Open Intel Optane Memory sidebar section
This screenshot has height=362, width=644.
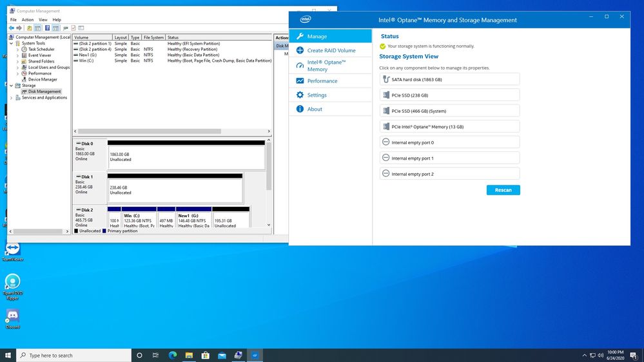coord(331,66)
